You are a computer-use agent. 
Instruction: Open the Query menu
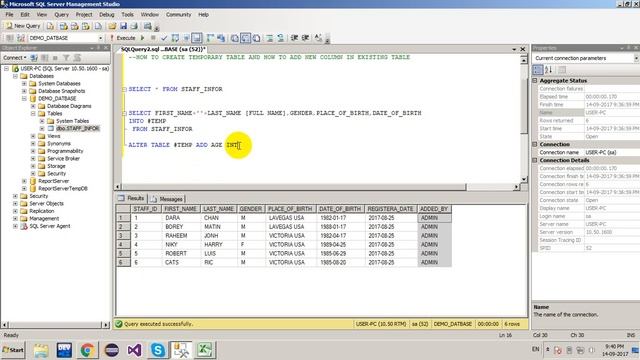[61, 15]
